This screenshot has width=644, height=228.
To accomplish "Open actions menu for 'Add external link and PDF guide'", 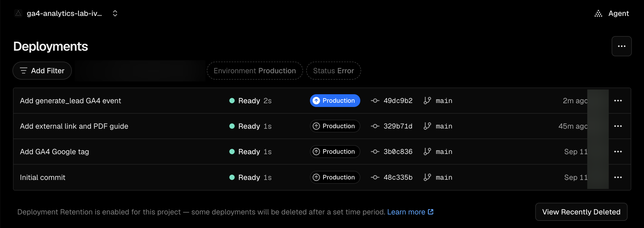I will (618, 126).
